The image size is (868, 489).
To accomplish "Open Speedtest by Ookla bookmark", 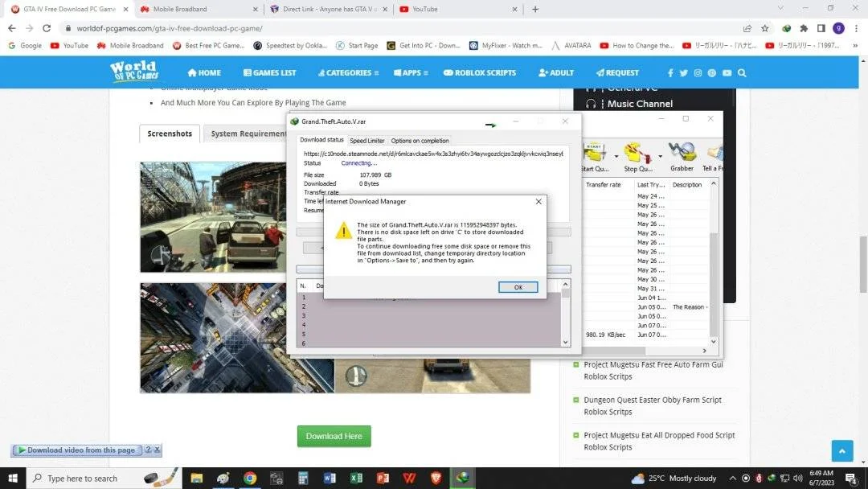I will click(290, 45).
